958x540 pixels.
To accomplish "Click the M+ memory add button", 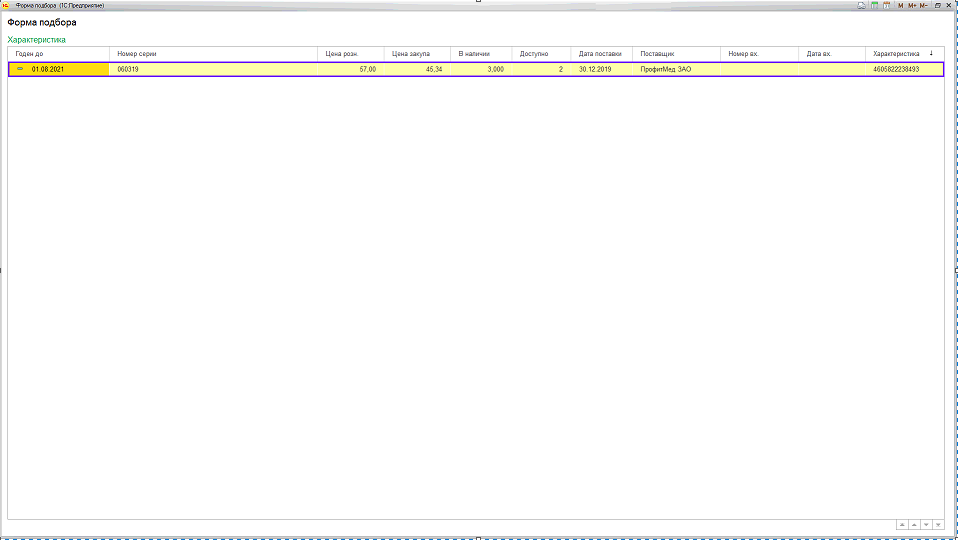I will tap(912, 5).
